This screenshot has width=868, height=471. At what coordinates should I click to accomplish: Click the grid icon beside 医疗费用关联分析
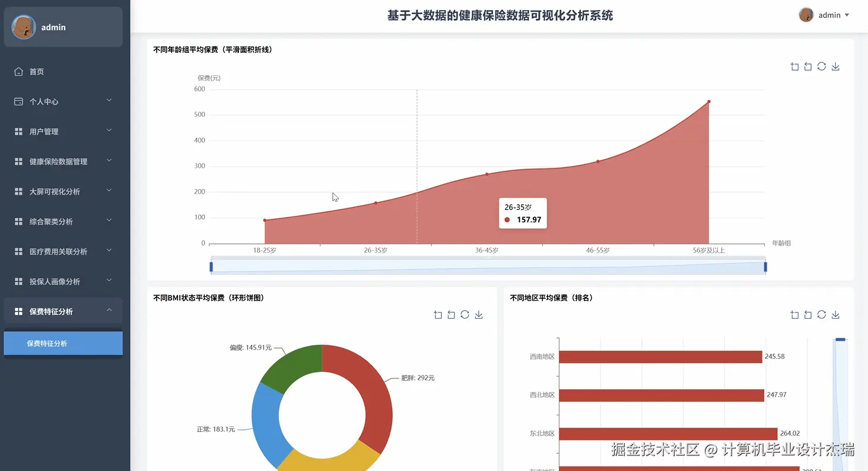(x=18, y=252)
